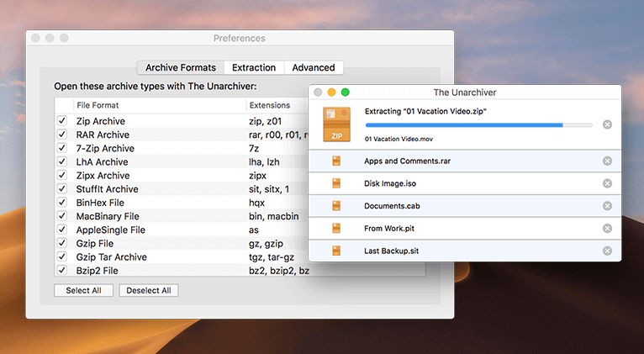Select the Last Backup.sit file name
Screen dimensions: 644x354
(x=392, y=251)
